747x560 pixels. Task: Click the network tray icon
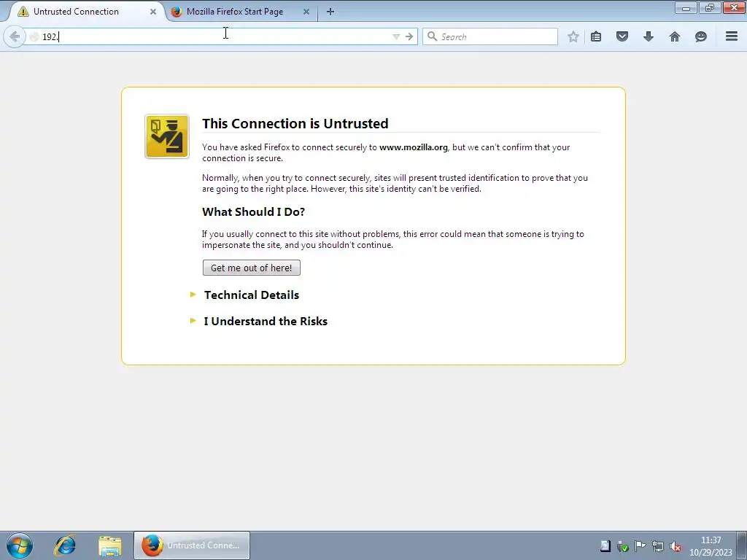pos(658,546)
